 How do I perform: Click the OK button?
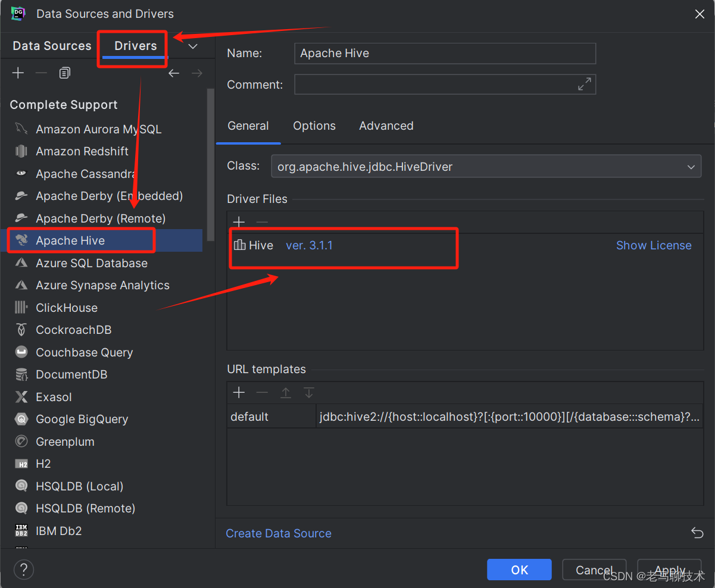coord(519,570)
